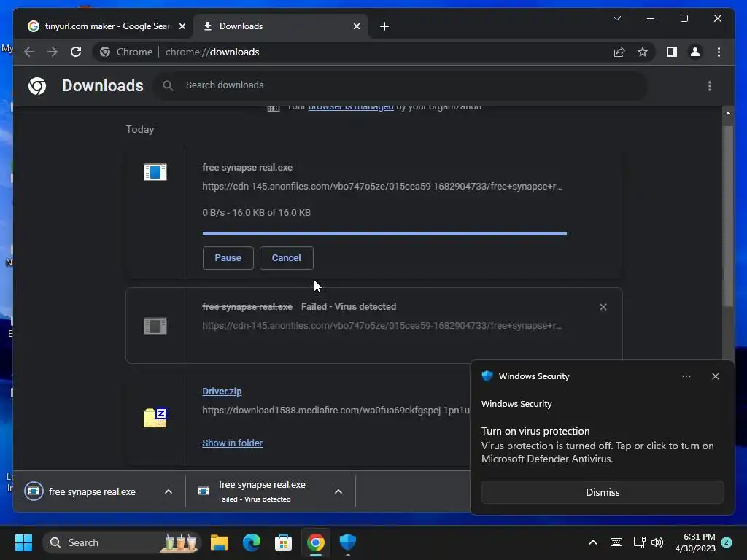
Task: Close the Windows Security notification
Action: pos(716,376)
